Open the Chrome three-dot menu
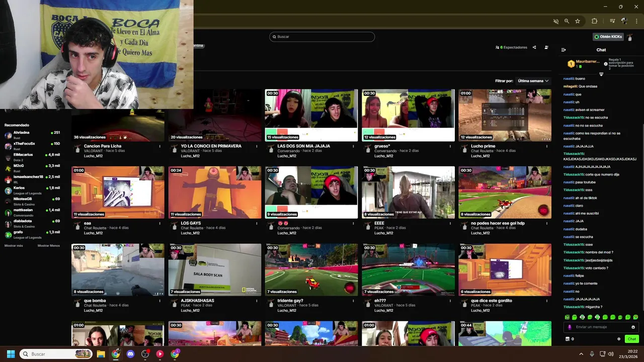This screenshot has width=644, height=362. point(636,21)
